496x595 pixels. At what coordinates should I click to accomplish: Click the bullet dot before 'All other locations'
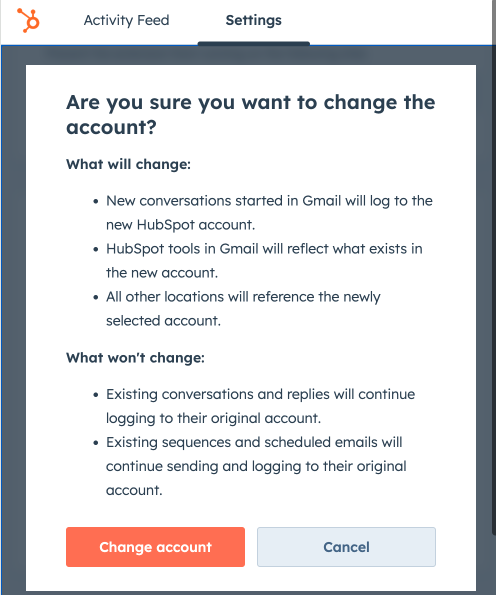pos(96,297)
